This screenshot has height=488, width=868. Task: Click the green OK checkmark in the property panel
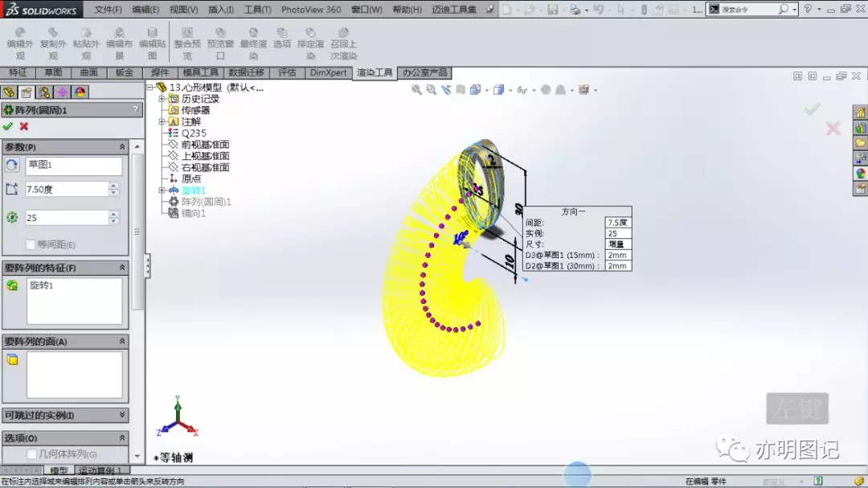pyautogui.click(x=8, y=126)
